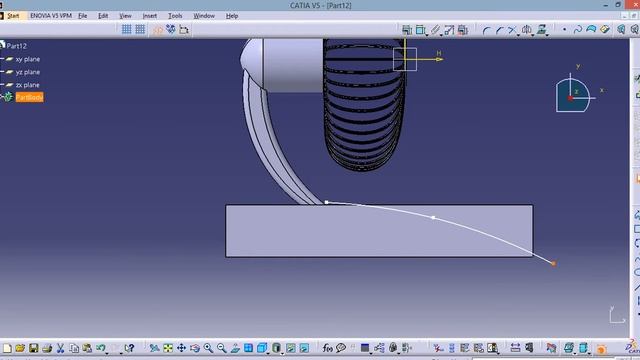Viewport: 640px width, 360px height.
Task: Select the highlighted PartBody node
Action: pos(29,97)
